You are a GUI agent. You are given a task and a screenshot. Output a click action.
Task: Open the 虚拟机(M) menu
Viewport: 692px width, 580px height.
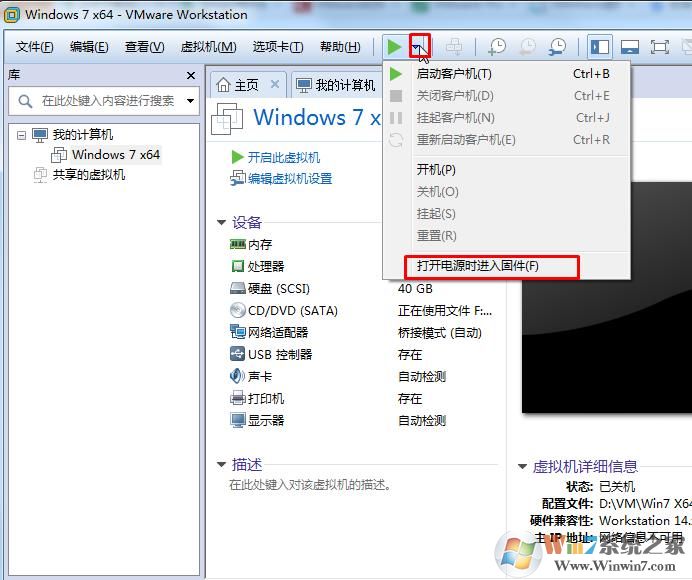(x=208, y=47)
